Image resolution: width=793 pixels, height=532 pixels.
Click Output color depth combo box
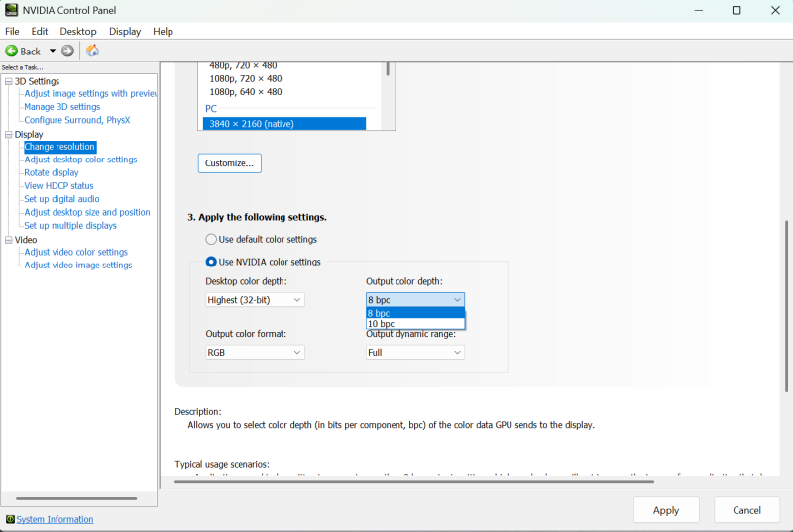click(415, 300)
